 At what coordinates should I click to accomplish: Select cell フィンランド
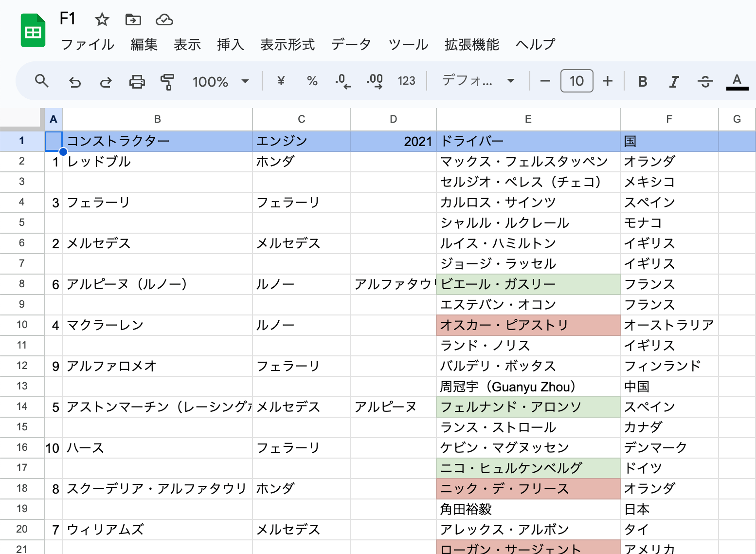(669, 366)
